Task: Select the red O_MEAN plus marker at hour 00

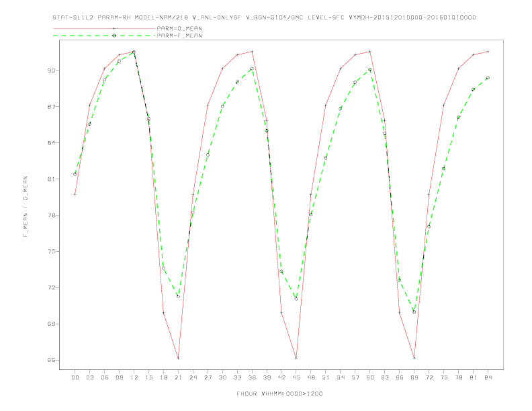Action: pos(75,194)
